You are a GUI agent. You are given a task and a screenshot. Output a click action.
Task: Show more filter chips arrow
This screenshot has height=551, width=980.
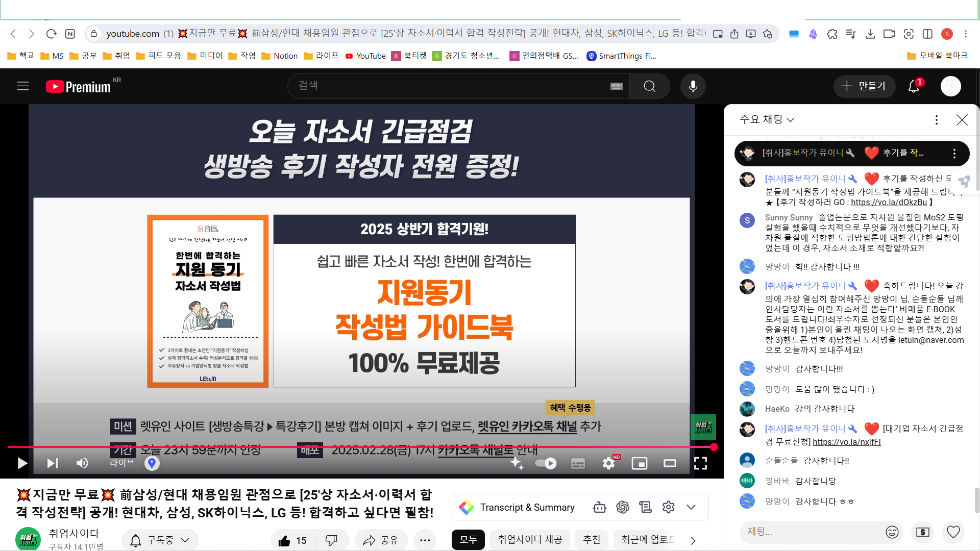(x=693, y=540)
